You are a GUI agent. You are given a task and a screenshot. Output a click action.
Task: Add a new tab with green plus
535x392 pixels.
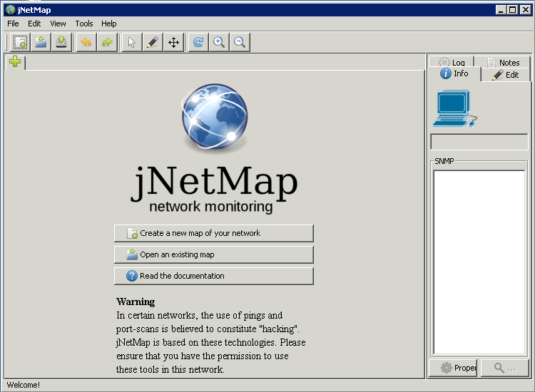click(15, 63)
